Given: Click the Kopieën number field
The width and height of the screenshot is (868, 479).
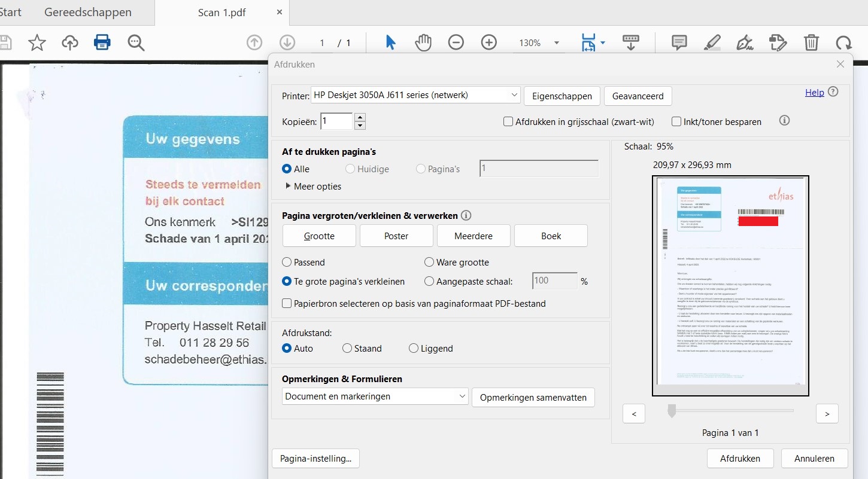Looking at the screenshot, I should point(336,121).
